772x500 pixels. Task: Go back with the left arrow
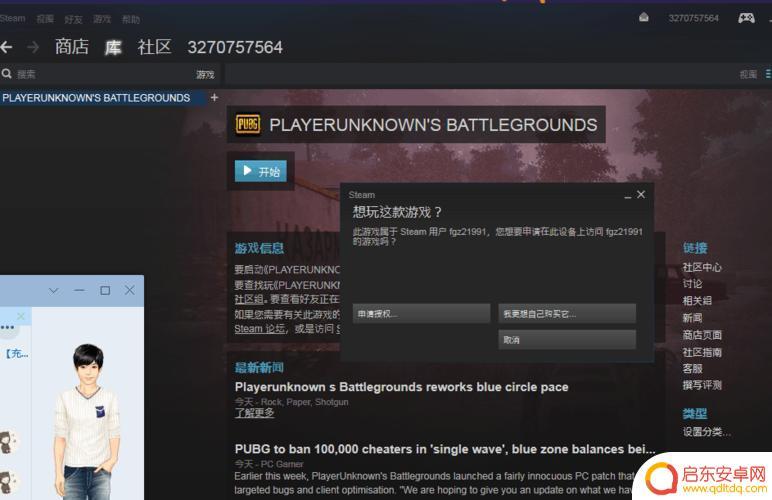click(6, 47)
